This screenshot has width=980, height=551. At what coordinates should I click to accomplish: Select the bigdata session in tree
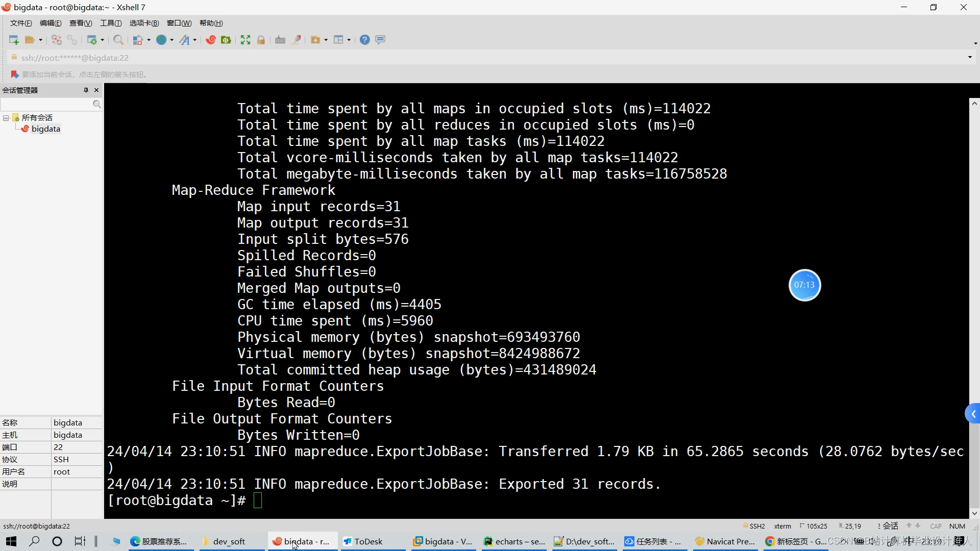tap(45, 129)
